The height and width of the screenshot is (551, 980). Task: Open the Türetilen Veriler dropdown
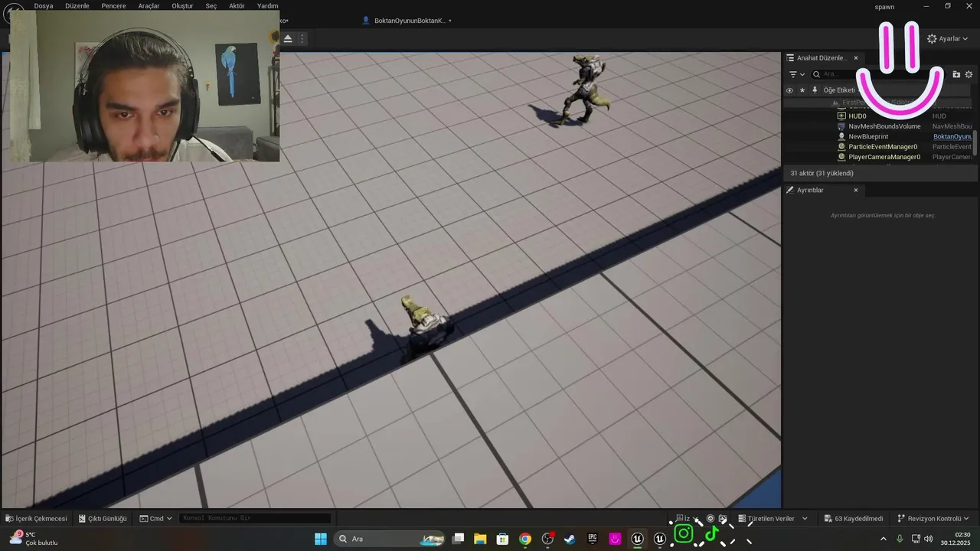(773, 519)
